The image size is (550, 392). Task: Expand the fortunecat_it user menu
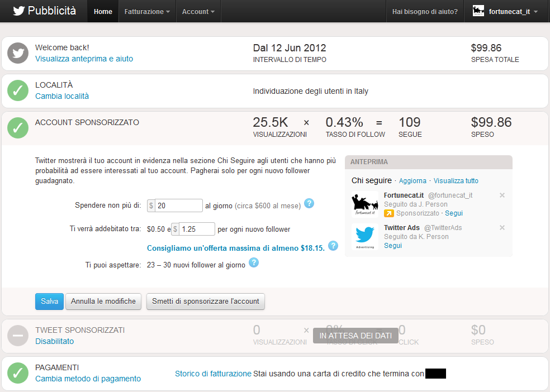tap(506, 12)
